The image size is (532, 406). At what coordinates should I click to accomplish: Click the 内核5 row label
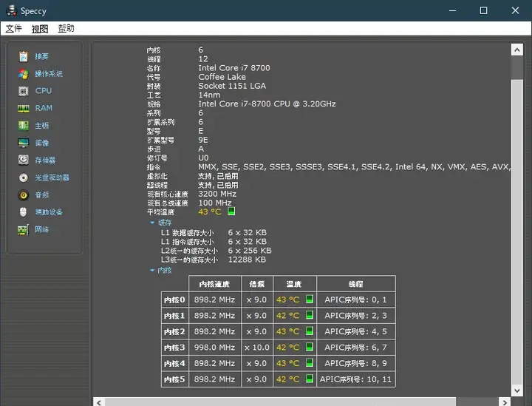[174, 379]
